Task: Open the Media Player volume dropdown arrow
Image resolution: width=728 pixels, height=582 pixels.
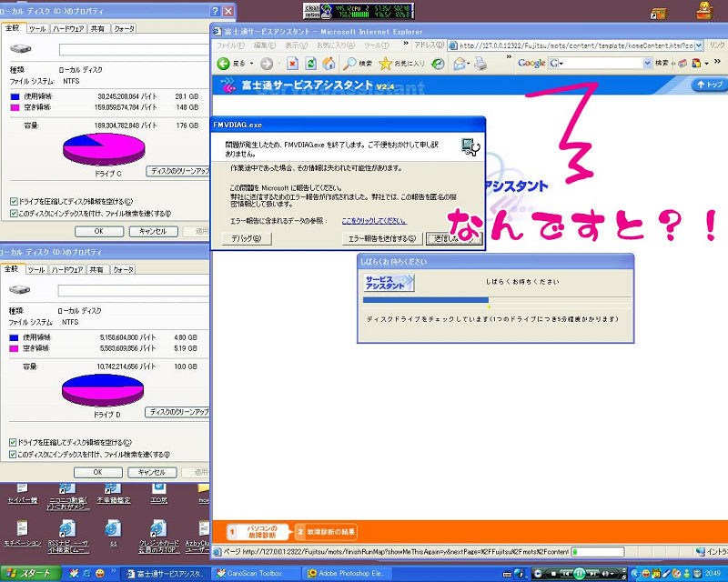Action: 612,574
